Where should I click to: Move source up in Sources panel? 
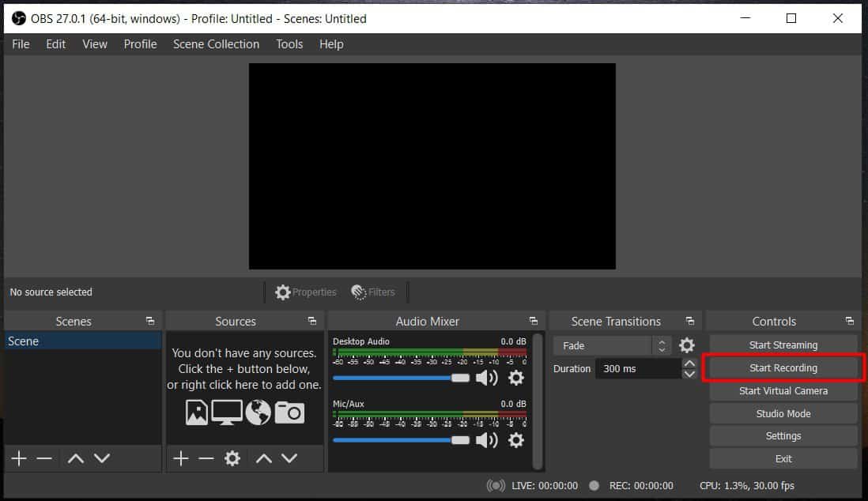pos(263,458)
